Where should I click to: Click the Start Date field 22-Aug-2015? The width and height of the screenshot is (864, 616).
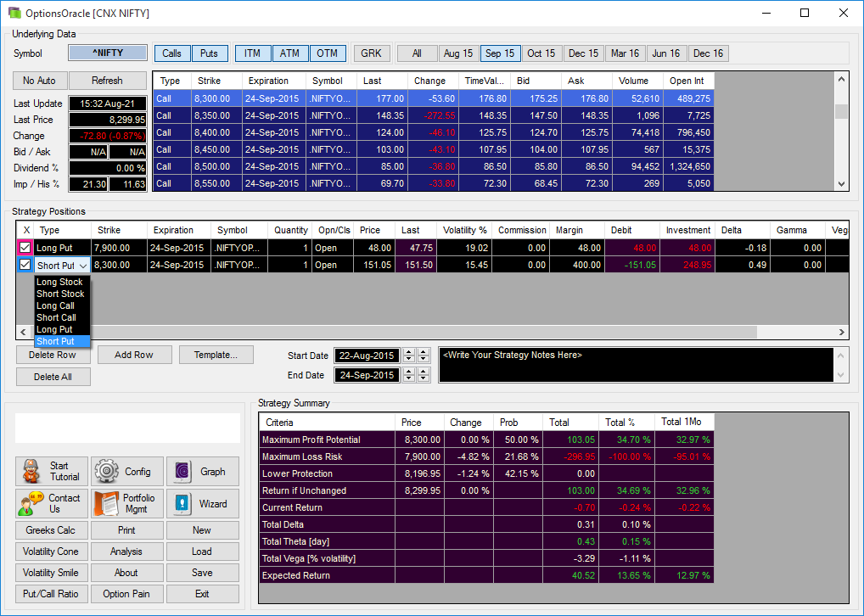point(367,356)
